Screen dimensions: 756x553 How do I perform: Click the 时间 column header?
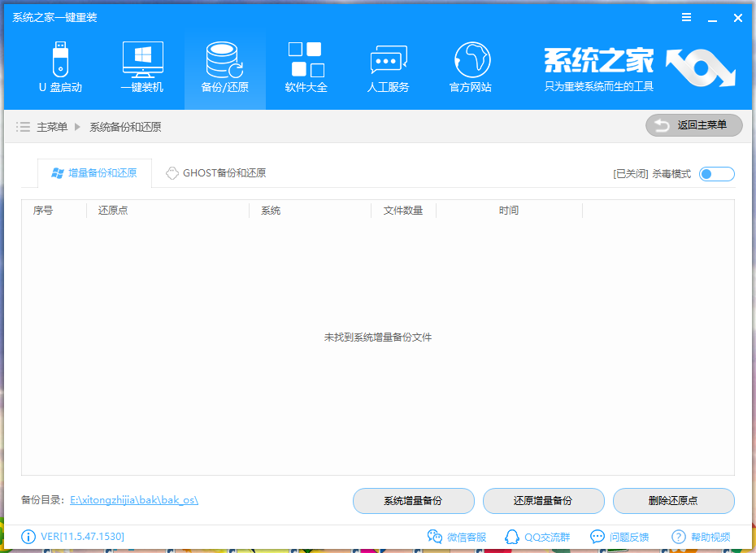[509, 211]
